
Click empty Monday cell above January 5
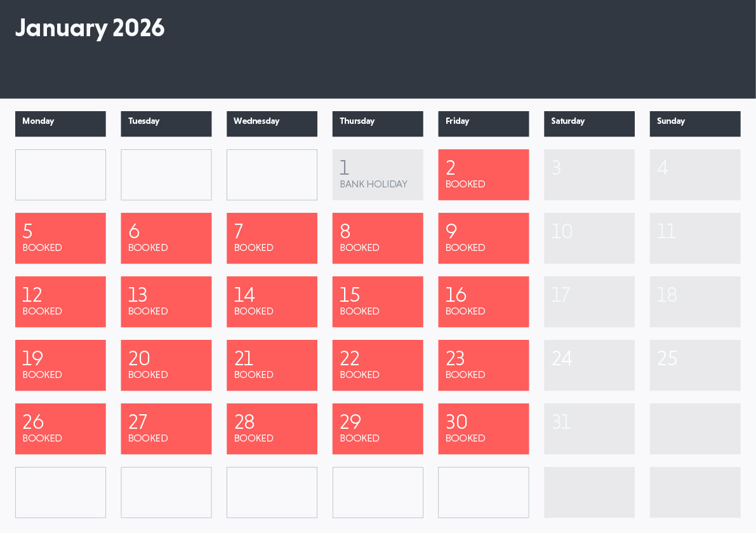point(60,175)
